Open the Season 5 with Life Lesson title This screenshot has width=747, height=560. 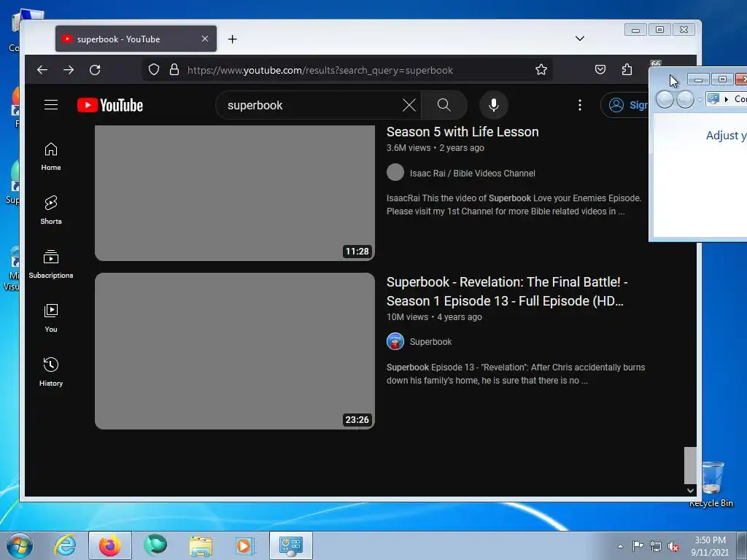coord(462,132)
